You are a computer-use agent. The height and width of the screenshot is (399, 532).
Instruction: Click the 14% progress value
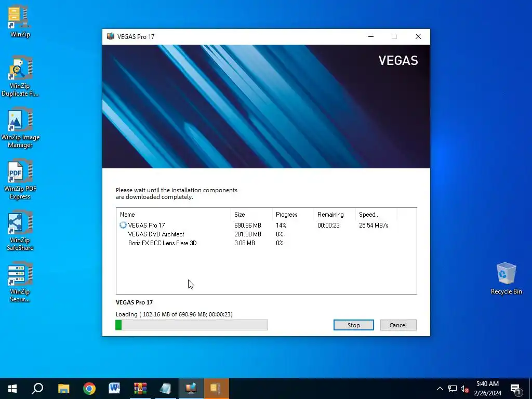[281, 225]
